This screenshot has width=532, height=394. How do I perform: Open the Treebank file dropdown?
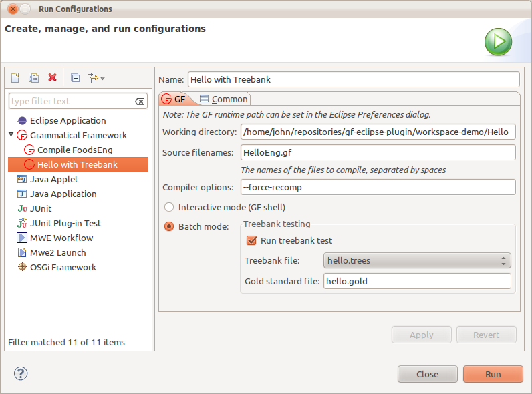417,260
